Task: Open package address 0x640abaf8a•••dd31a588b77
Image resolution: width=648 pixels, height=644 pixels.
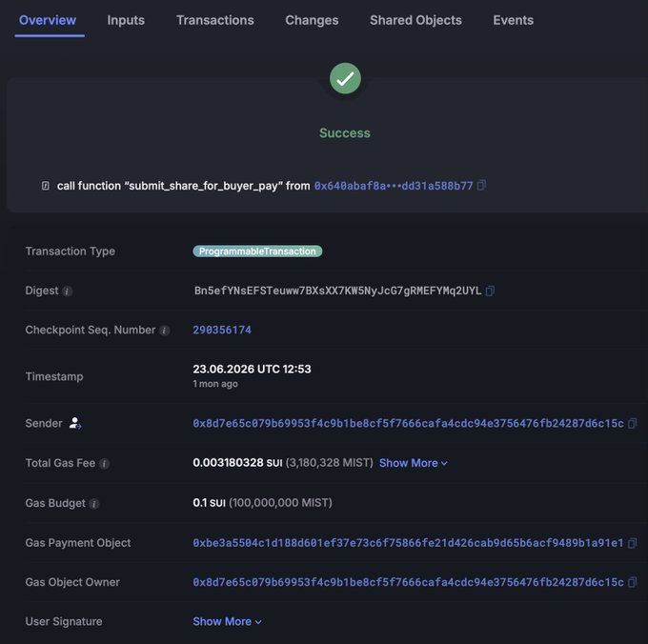Action: 394,186
